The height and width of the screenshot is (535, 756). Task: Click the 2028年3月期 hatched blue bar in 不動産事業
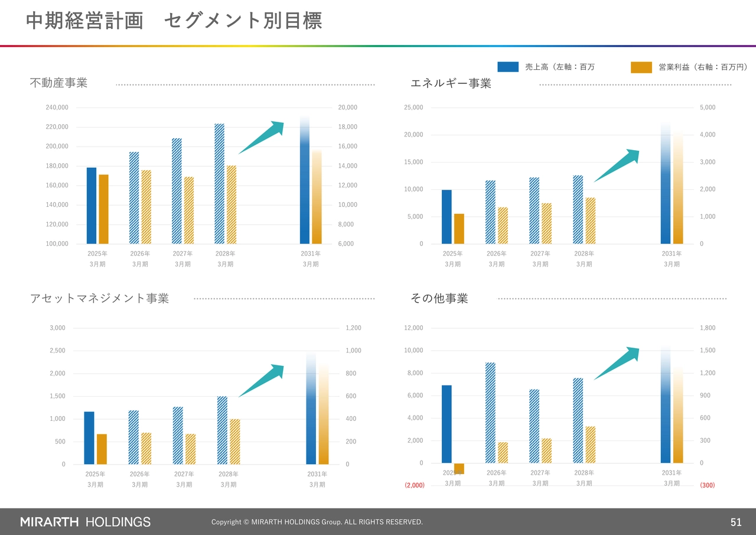point(219,184)
